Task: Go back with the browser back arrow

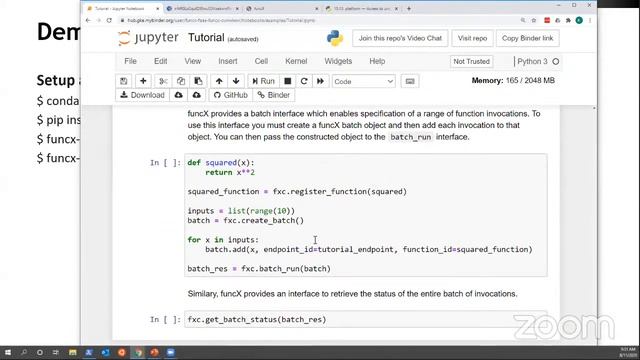Action: (88, 20)
